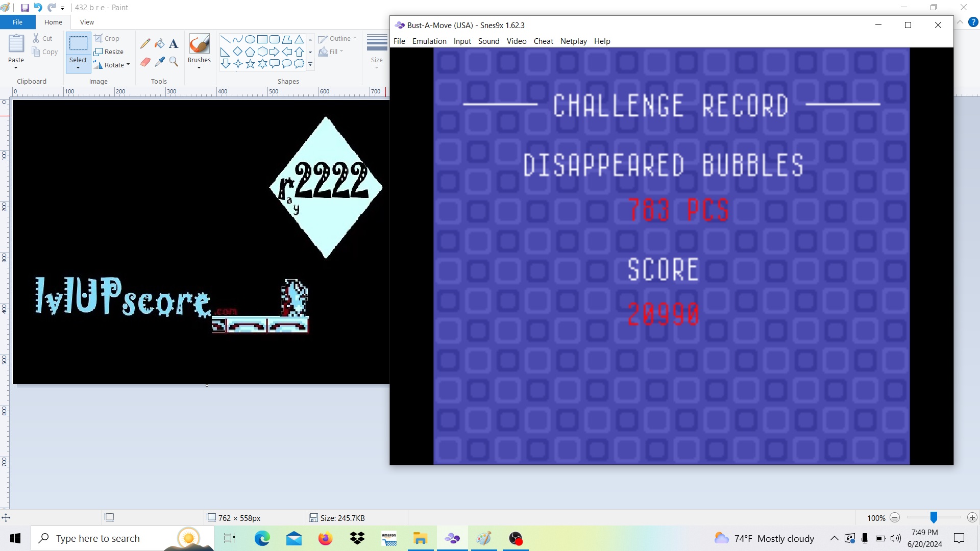Expand the Shapes gallery more arrow
Screen dimensions: 980x551
[310, 64]
